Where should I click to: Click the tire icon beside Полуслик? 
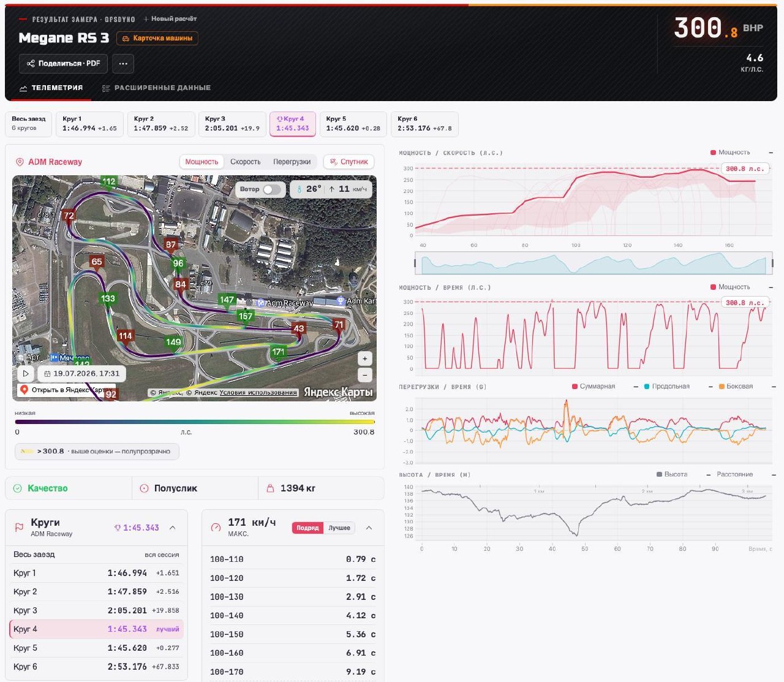145,488
